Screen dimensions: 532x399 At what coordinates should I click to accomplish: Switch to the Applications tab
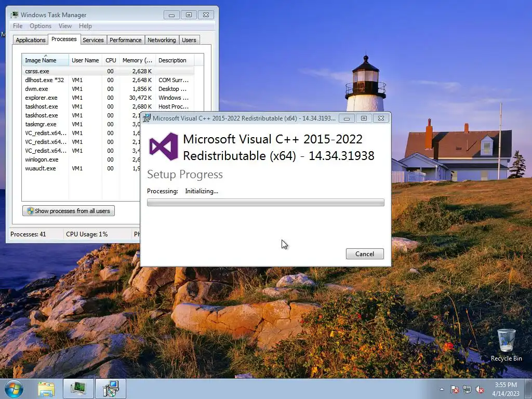(31, 40)
